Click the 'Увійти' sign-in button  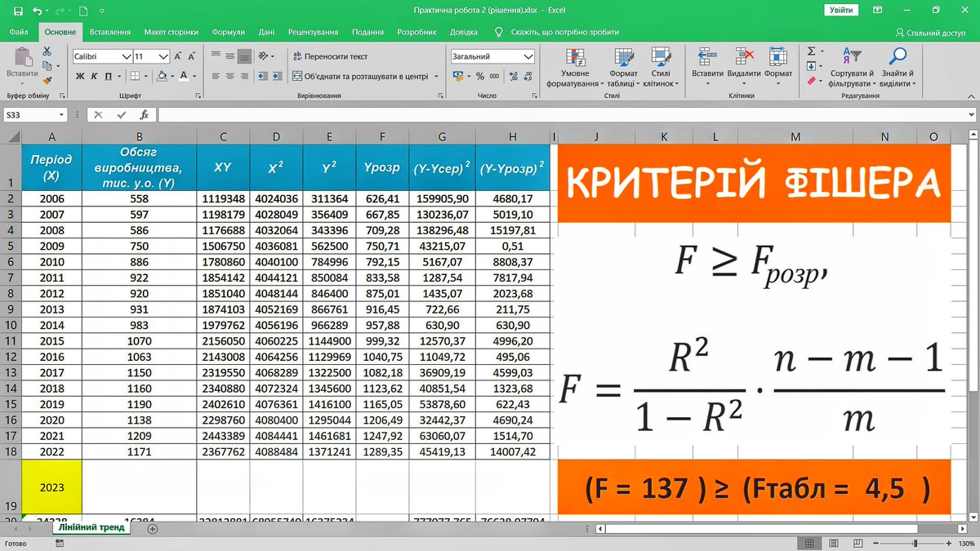840,10
